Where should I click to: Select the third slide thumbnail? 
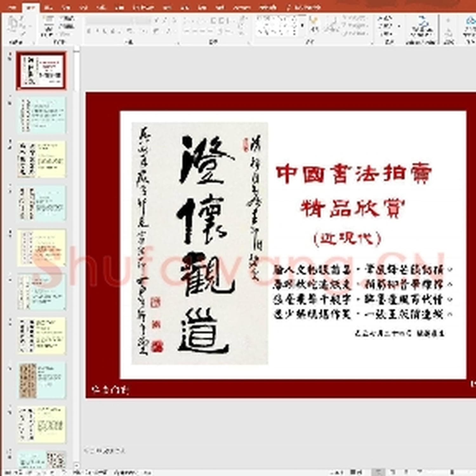click(42, 159)
